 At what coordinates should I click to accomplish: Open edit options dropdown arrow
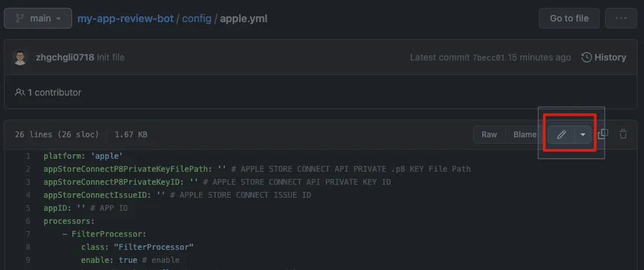[x=582, y=135]
